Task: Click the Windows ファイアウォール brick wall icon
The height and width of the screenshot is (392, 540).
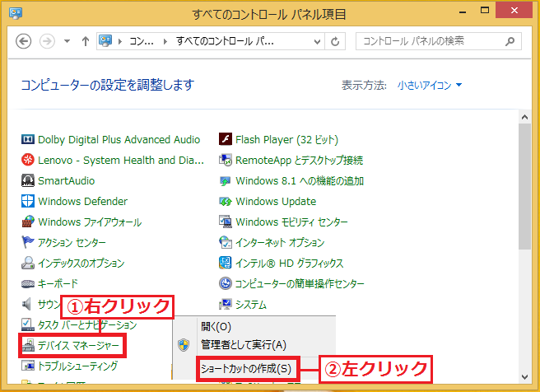Action: tap(27, 222)
